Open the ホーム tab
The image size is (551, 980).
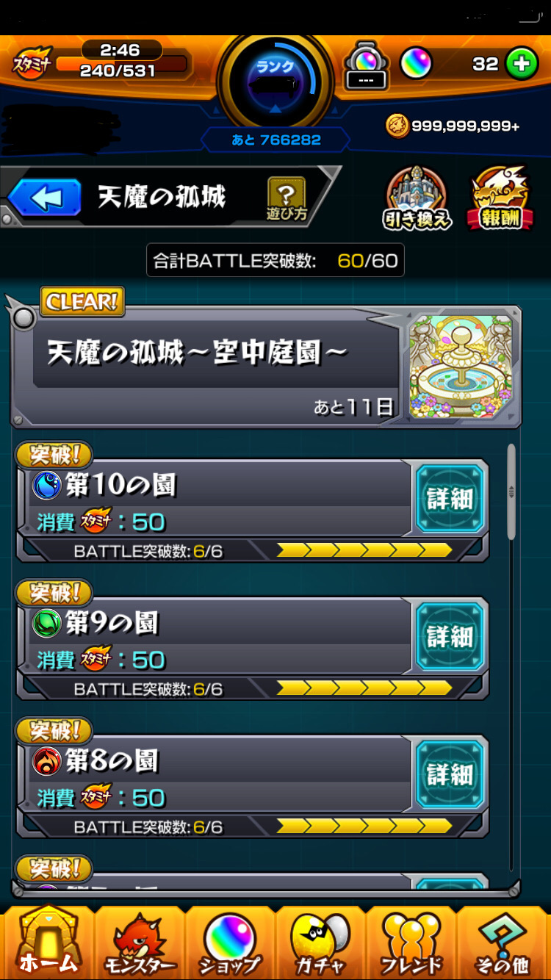pyautogui.click(x=48, y=943)
